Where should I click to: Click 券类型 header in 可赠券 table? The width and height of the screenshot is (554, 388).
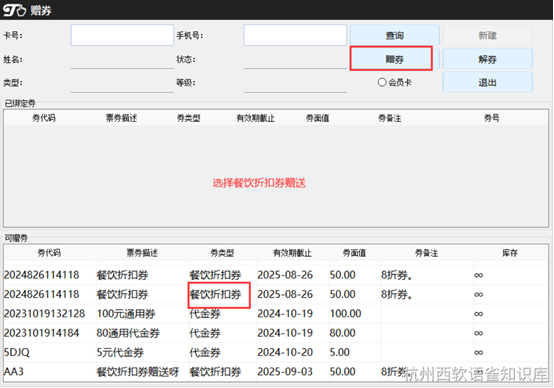pos(222,253)
